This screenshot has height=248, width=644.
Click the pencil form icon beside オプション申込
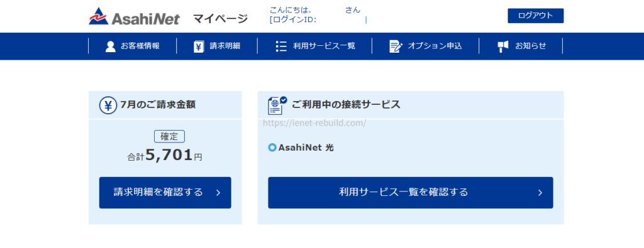396,46
